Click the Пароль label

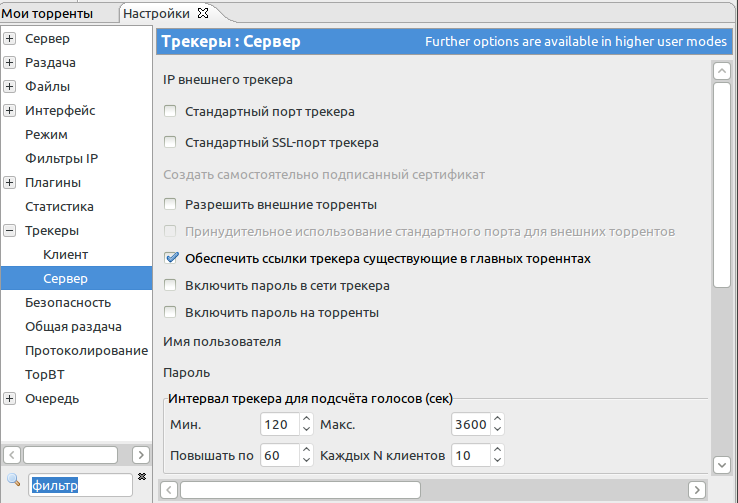point(187,373)
